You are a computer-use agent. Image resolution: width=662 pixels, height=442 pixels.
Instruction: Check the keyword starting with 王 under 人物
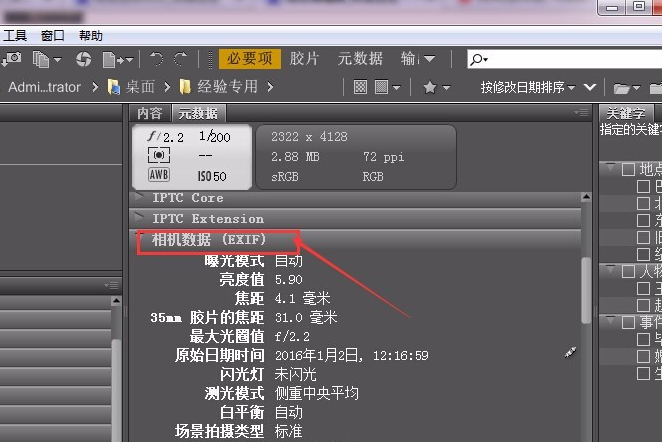[643, 288]
